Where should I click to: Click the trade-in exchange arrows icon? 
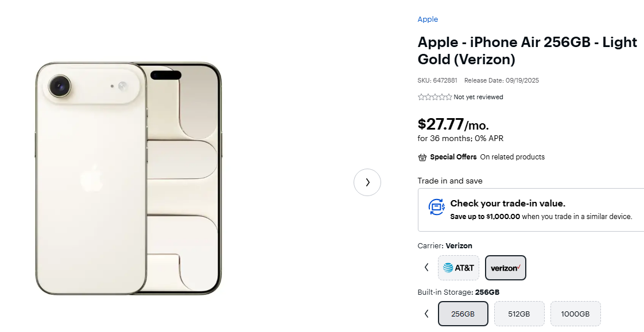pos(436,208)
